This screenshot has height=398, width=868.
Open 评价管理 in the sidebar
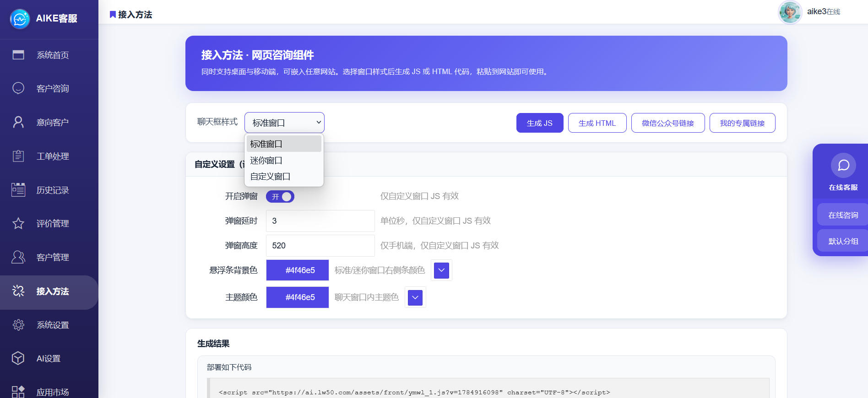49,223
